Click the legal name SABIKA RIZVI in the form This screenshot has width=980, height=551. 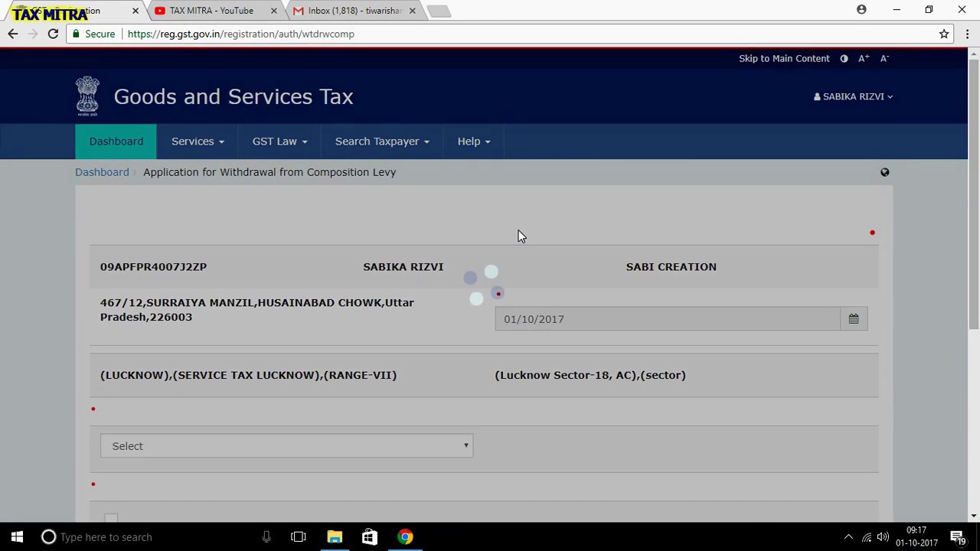pyautogui.click(x=403, y=267)
